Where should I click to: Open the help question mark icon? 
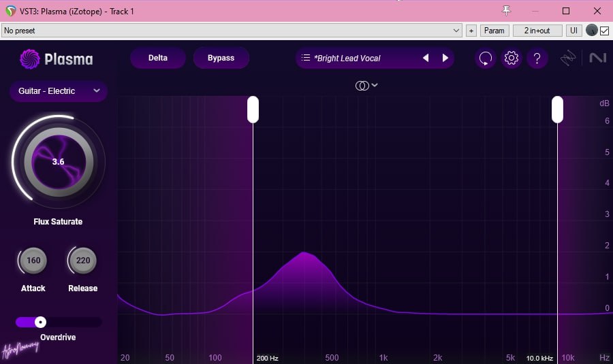[x=537, y=59]
